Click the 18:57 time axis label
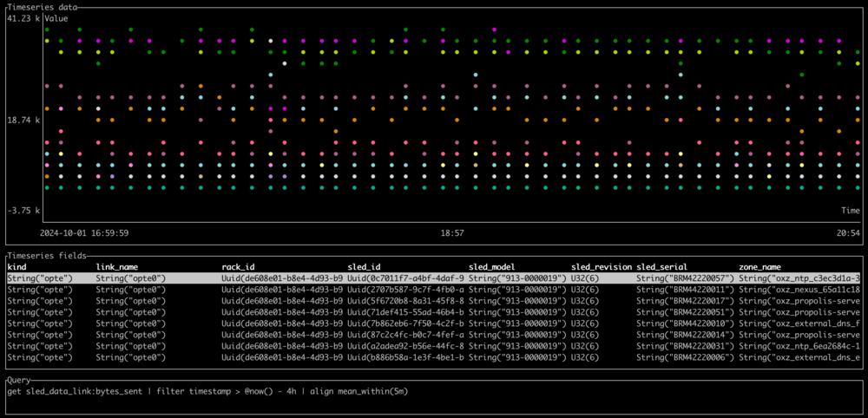868x418 pixels. [x=451, y=233]
